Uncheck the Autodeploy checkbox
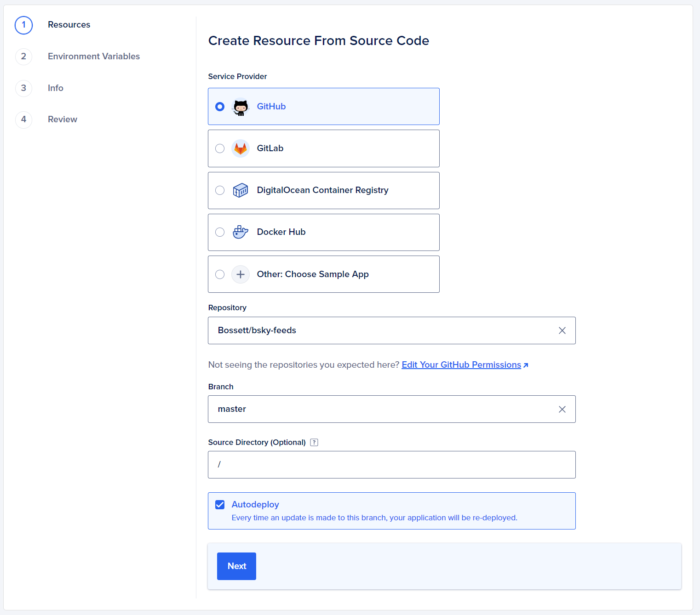Viewport: 700px width, 615px height. point(220,505)
